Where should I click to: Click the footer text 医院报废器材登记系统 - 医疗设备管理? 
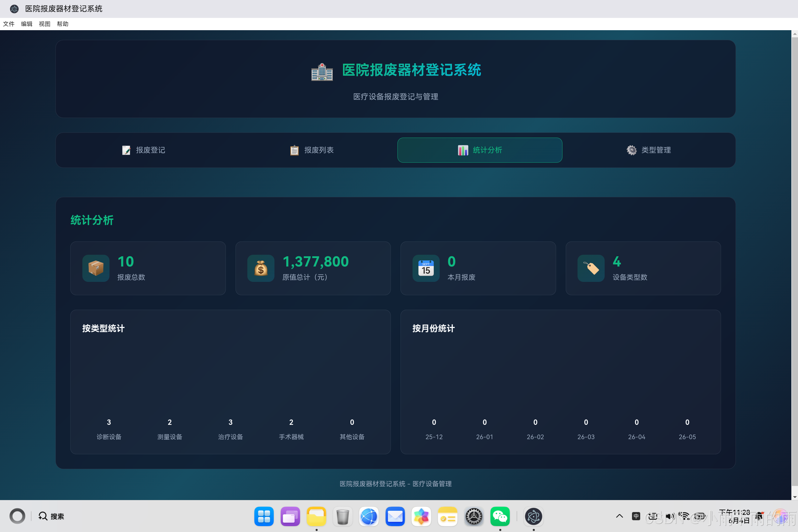396,484
